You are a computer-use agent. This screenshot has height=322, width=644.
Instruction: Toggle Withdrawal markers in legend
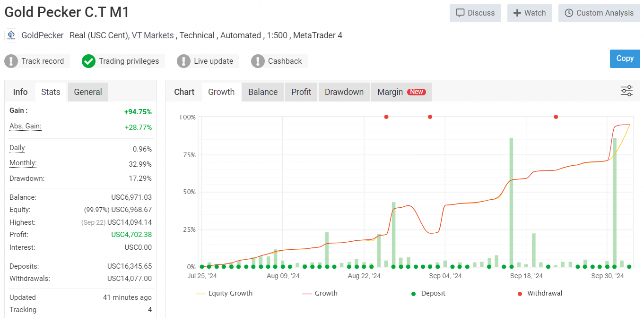[x=540, y=293]
